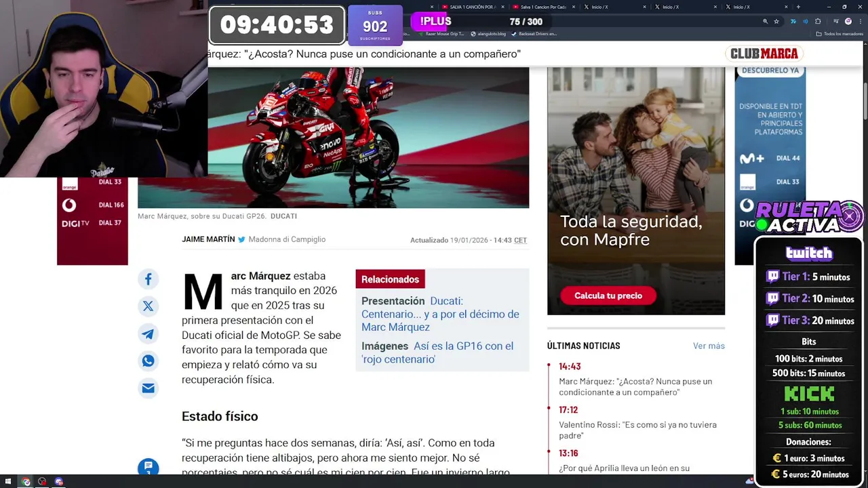Share the article on X
This screenshot has height=488, width=868.
coord(148,306)
